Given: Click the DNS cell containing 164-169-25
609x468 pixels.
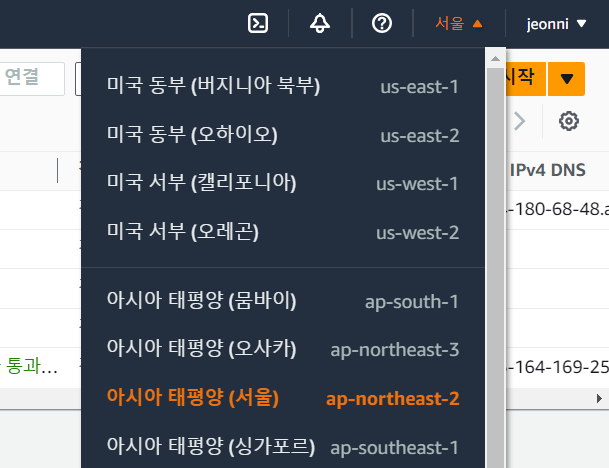Looking at the screenshot, I should 557,367.
